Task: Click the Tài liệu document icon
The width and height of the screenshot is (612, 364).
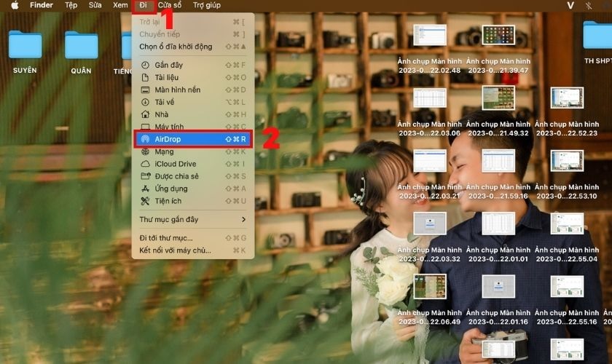Action: 145,77
